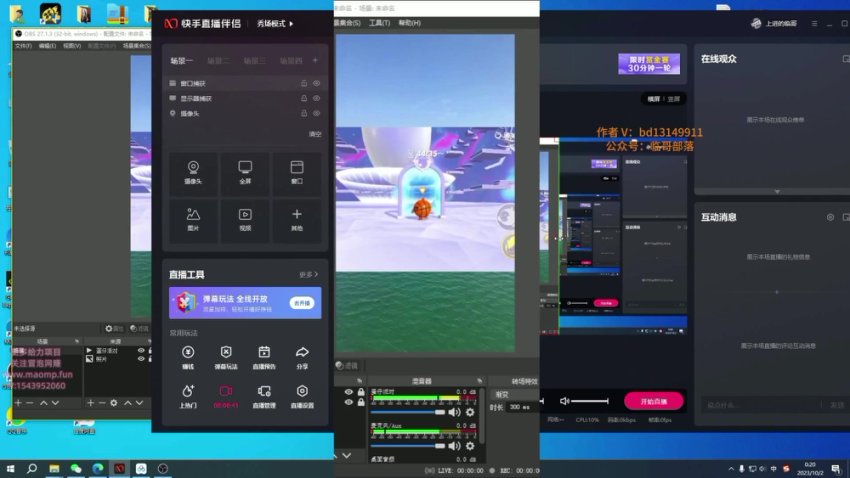Add a window (窗口) capture source
Image resolution: width=850 pixels, height=478 pixels.
pyautogui.click(x=297, y=171)
